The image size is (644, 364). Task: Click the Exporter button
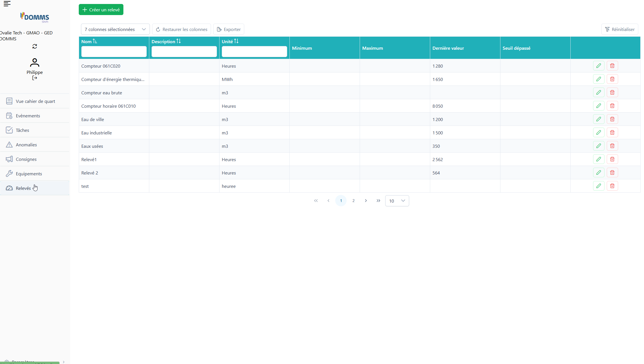click(229, 29)
